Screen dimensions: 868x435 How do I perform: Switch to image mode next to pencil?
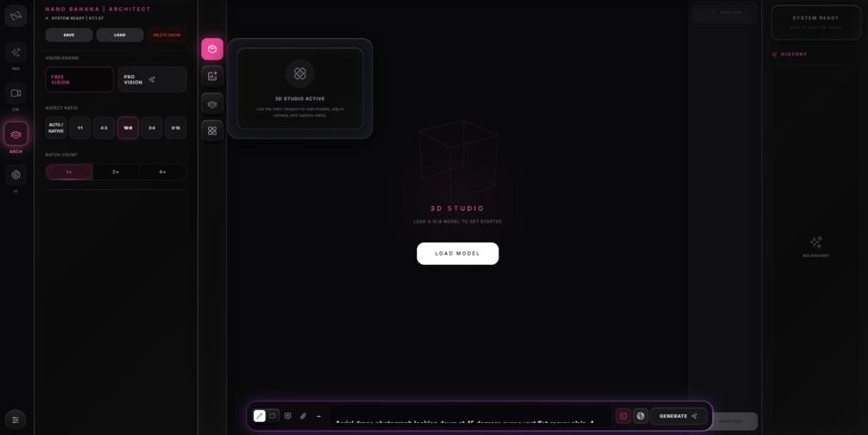[x=272, y=416]
